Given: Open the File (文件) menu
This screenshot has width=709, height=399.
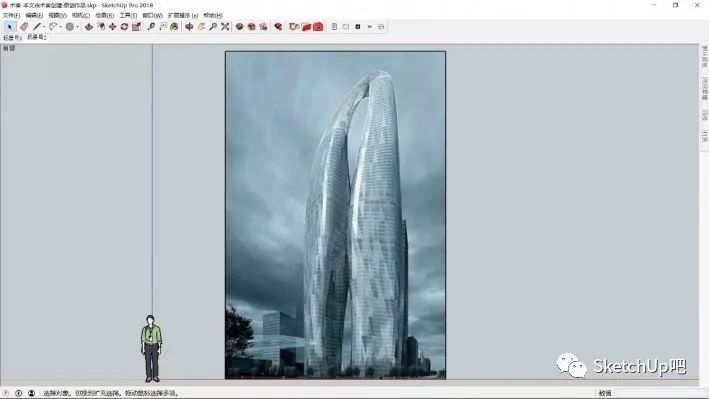Looking at the screenshot, I should pos(11,15).
